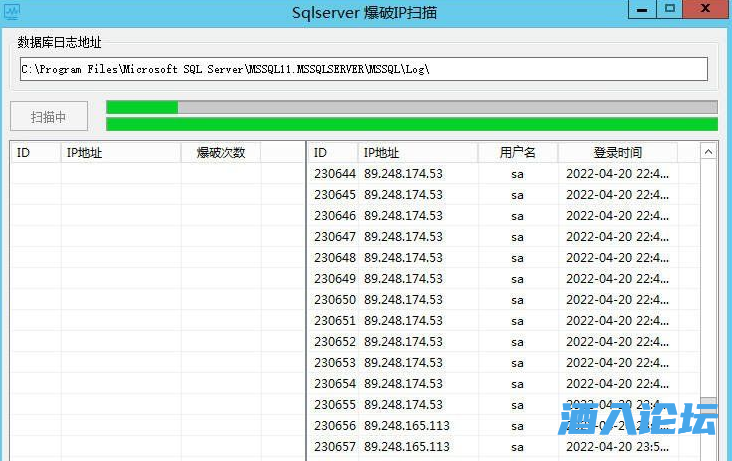Screen dimensions: 732x461
Task: Sort by the 用户名 column header
Action: 517,152
